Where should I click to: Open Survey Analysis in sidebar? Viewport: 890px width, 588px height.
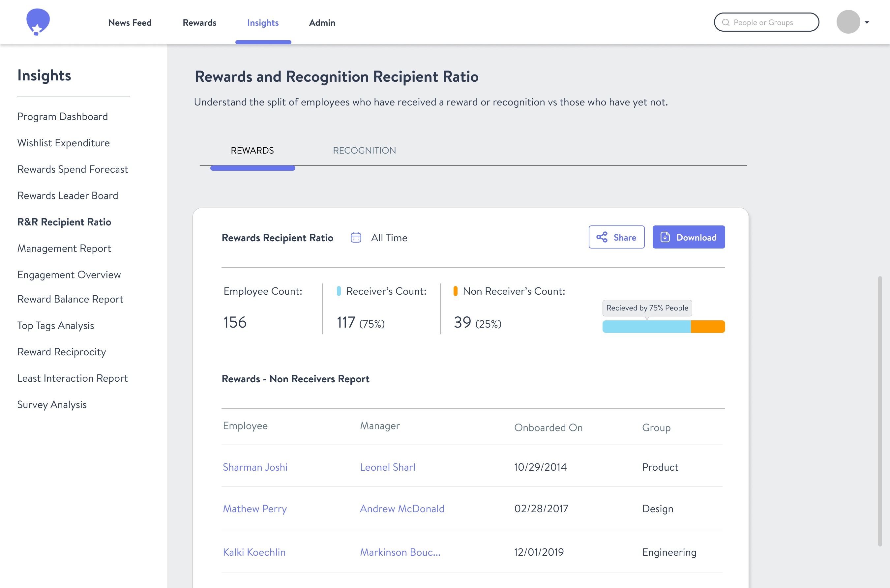click(52, 405)
